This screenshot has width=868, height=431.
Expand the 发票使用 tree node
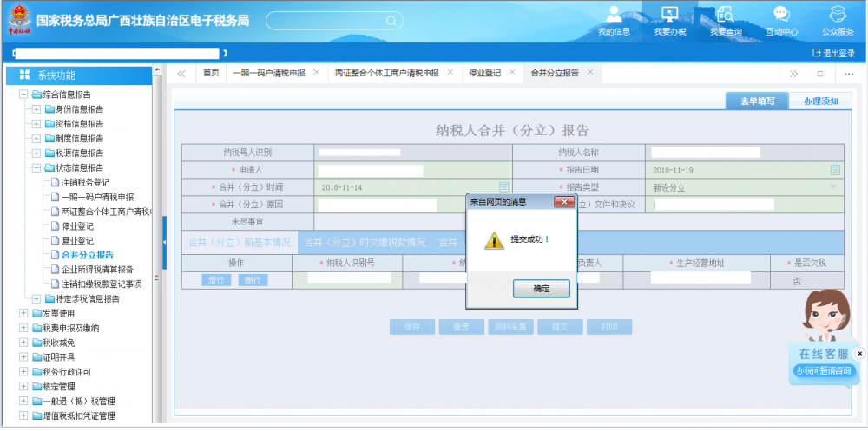(23, 313)
